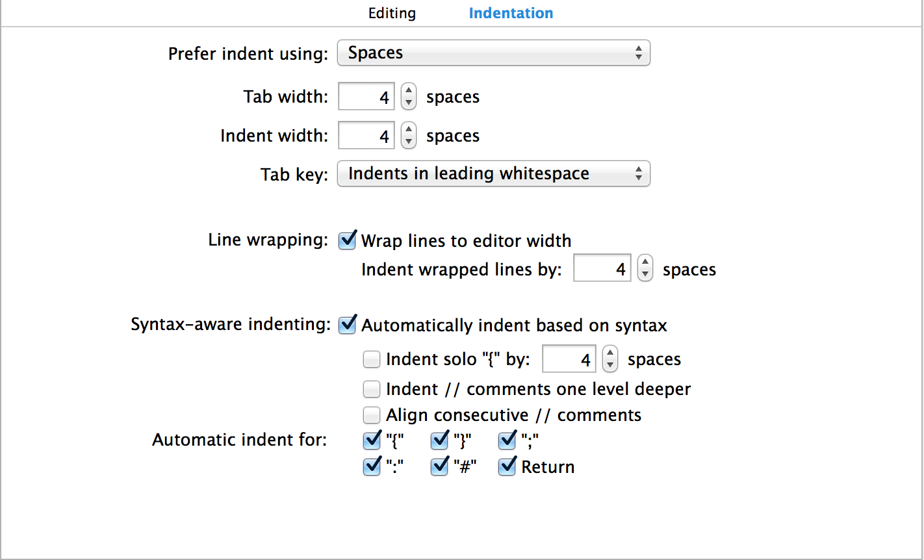Check Align consecutive // comments
Viewport: 924px width, 560px height.
click(372, 415)
